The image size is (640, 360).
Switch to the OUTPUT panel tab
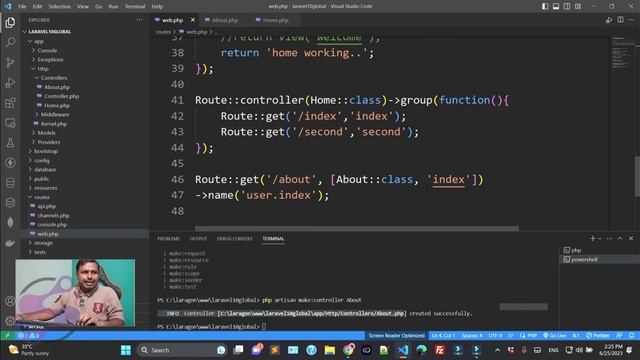[198, 238]
